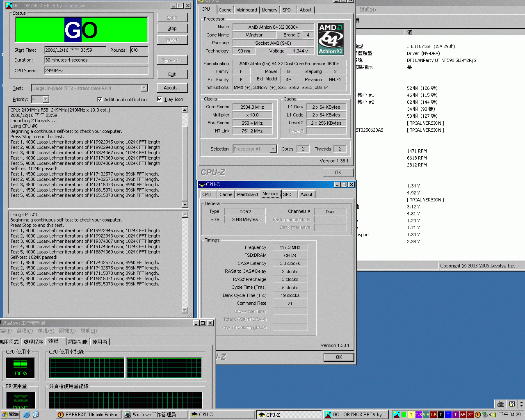Click the purple 2.8 tray indicator
The height and width of the screenshot is (420, 525).
[x=419, y=415]
